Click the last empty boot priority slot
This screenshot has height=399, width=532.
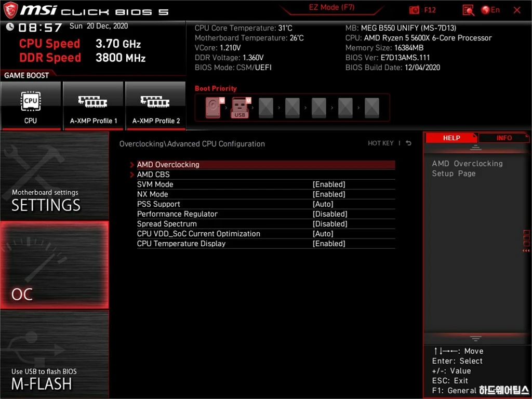pos(372,108)
